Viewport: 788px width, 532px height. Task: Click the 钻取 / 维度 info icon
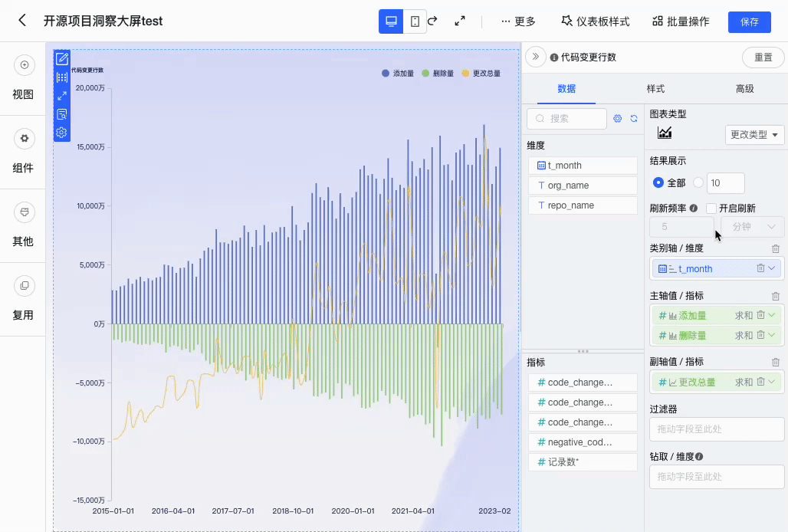click(699, 457)
